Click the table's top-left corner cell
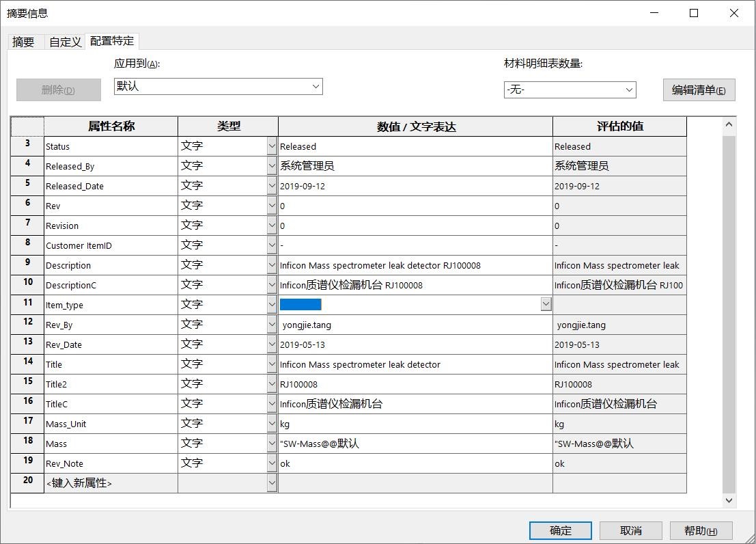Screen dimensions: 756x544 pos(27,126)
